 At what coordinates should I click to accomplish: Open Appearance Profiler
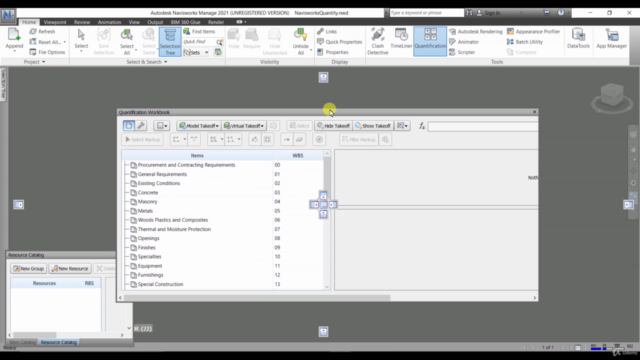click(x=533, y=31)
